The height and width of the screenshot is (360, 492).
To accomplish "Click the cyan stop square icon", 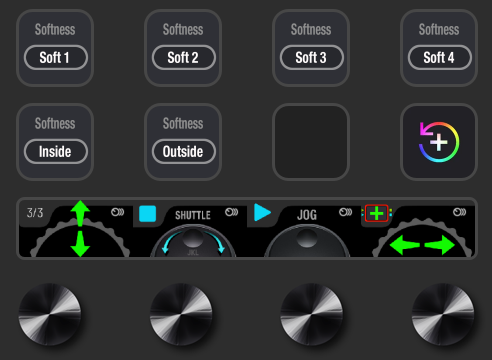I will pyautogui.click(x=148, y=214).
